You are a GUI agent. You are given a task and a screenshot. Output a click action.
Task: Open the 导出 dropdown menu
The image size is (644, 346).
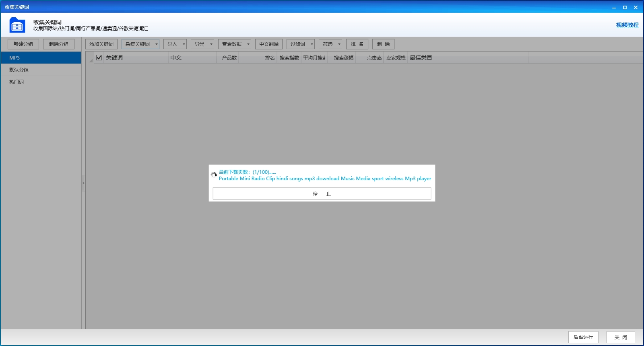coord(202,44)
